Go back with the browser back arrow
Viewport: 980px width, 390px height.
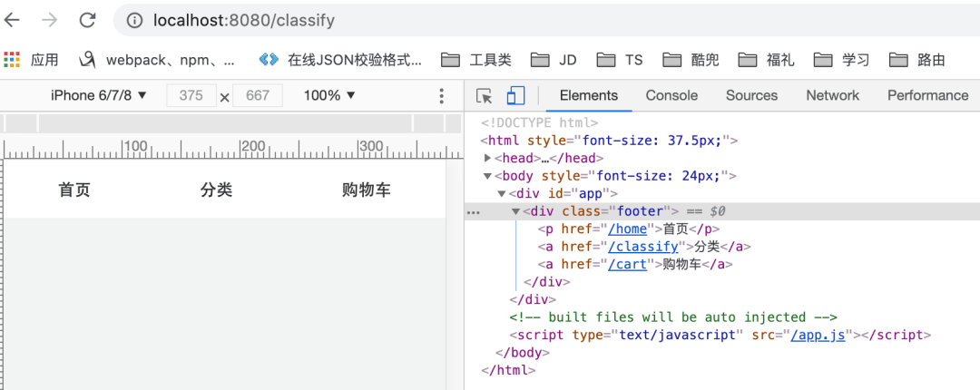click(x=12, y=21)
